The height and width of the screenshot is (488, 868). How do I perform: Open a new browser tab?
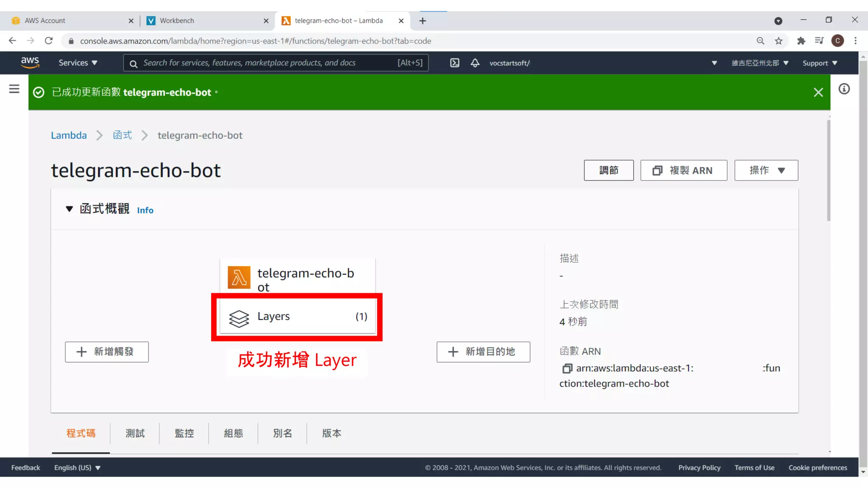(423, 21)
